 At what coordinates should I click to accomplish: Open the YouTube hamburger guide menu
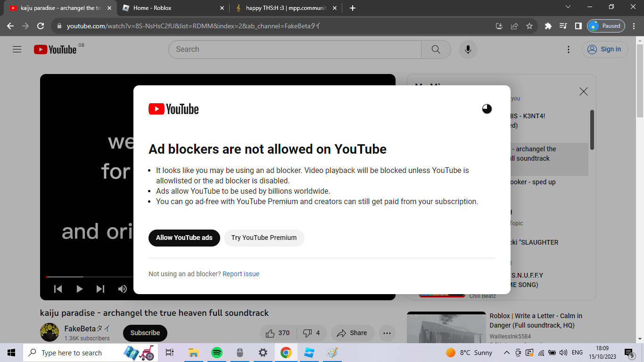[17, 49]
